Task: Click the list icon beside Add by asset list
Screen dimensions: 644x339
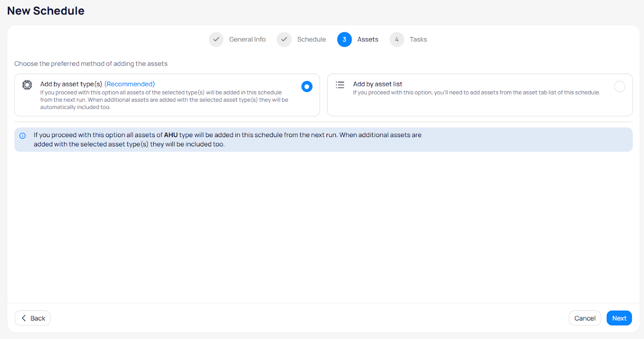Action: pyautogui.click(x=340, y=85)
